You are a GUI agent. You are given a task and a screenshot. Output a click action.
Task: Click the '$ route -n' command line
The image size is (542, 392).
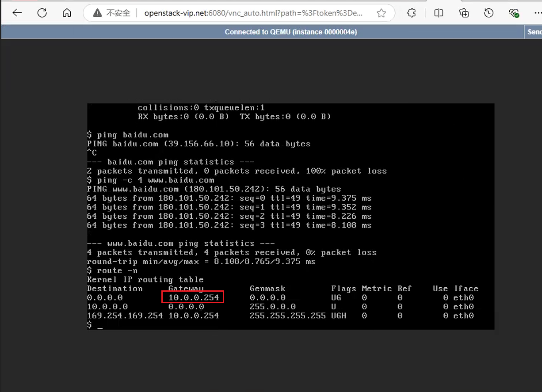point(112,270)
